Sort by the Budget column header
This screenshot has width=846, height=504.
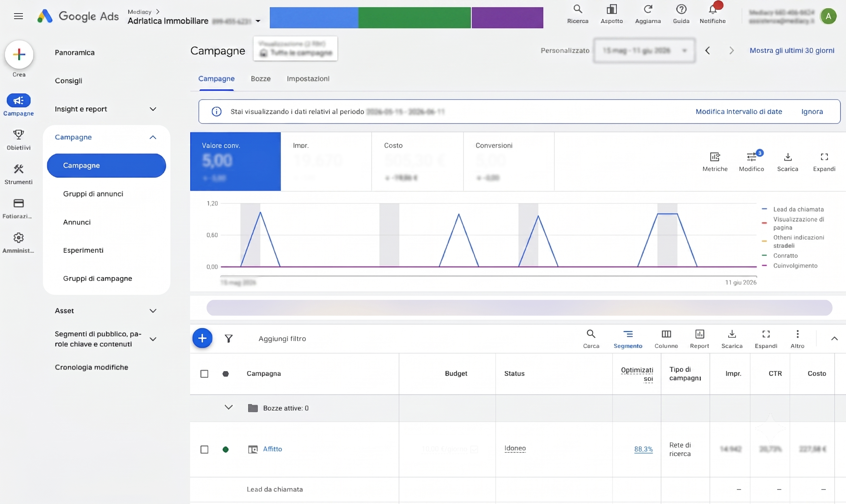[455, 374]
